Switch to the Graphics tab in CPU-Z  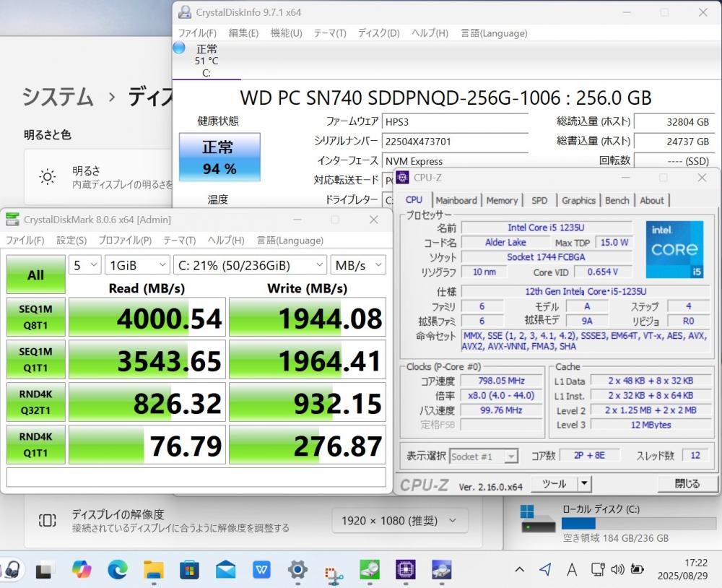coord(578,201)
